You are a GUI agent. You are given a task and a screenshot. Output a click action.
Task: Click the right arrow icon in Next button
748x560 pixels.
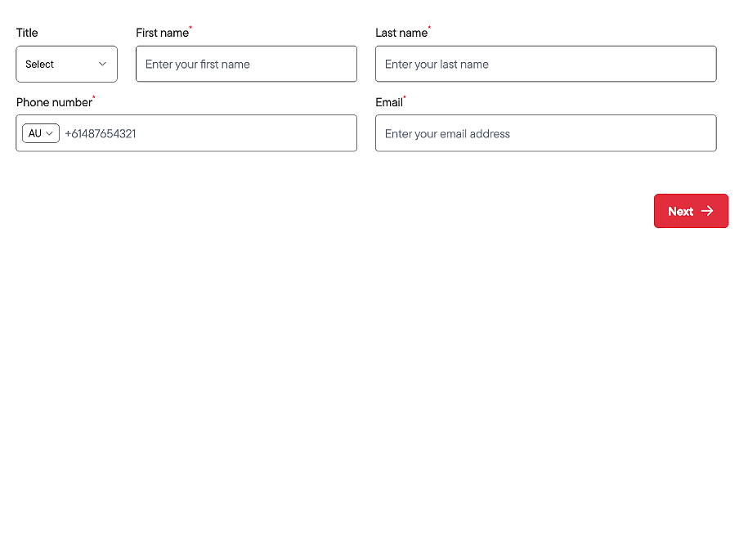click(707, 211)
